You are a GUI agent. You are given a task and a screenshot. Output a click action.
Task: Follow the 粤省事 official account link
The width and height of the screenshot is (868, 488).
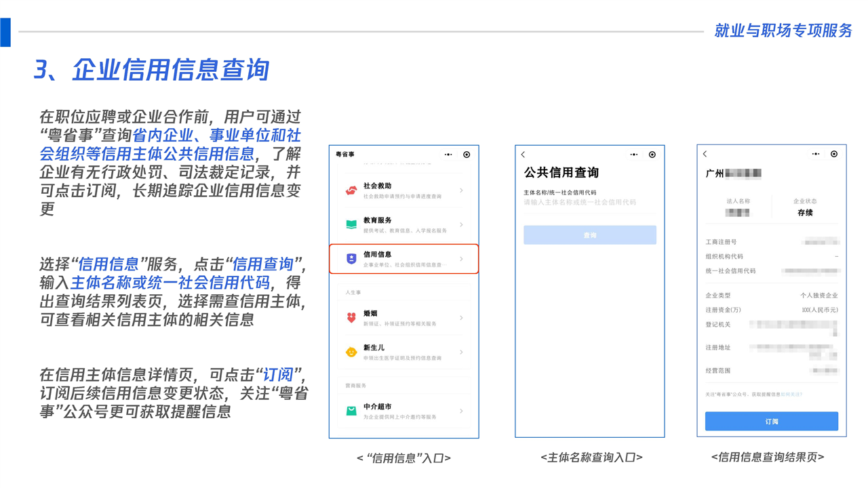click(791, 394)
